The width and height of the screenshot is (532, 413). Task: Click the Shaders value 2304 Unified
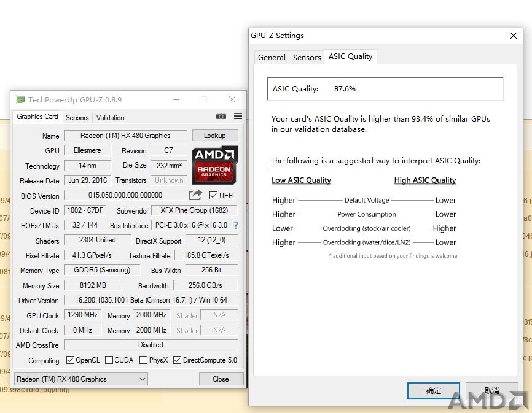click(x=98, y=240)
